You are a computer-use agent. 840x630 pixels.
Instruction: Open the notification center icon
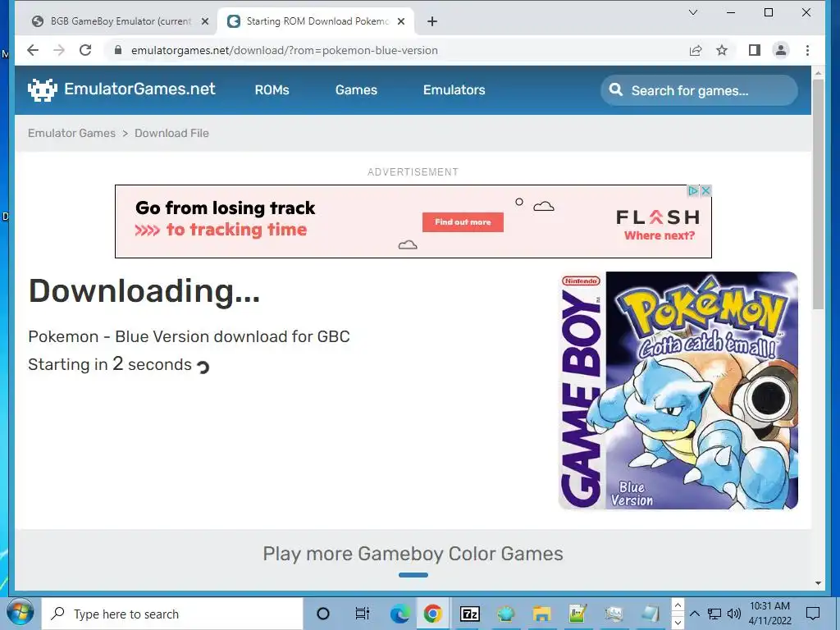(813, 614)
